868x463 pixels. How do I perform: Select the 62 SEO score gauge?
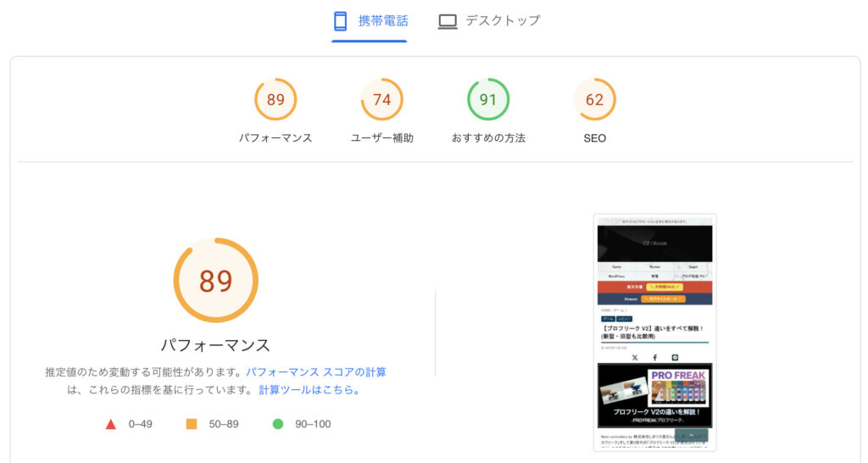pyautogui.click(x=594, y=99)
